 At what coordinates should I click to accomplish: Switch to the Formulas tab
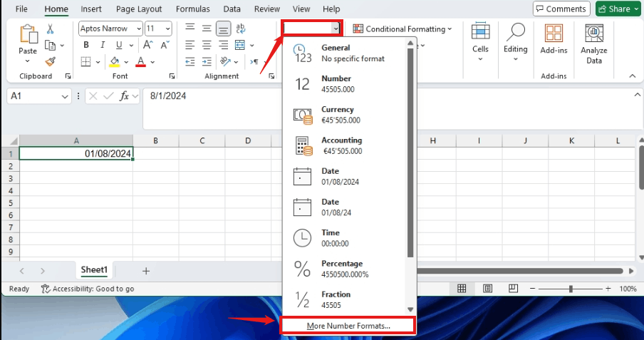click(192, 9)
